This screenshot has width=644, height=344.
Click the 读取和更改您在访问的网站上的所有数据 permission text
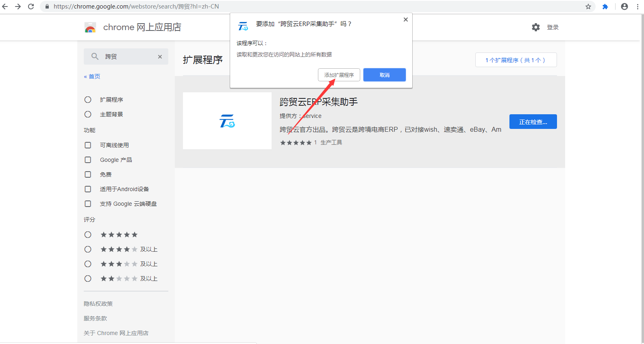point(284,54)
